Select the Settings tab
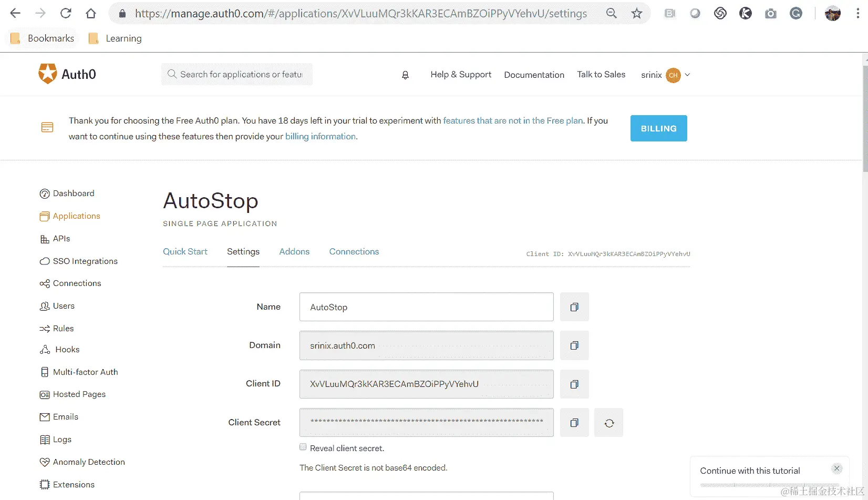This screenshot has width=868, height=500. 243,252
